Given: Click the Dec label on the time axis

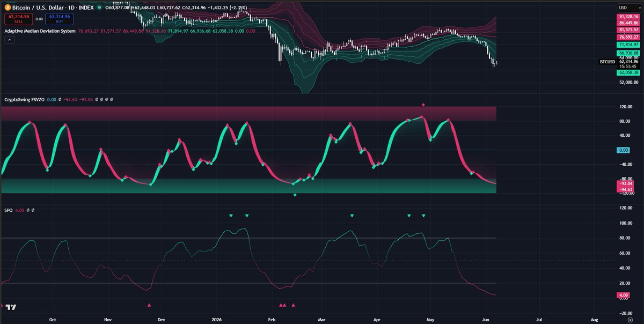Looking at the screenshot, I should [x=160, y=319].
